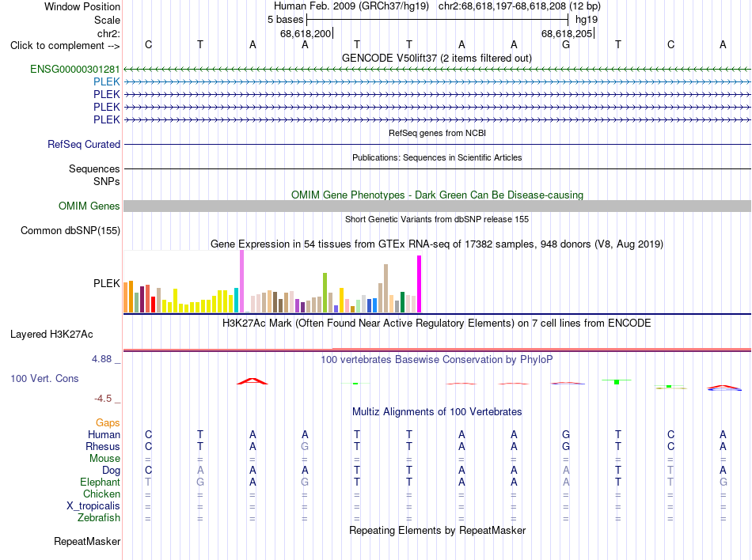Click the 'Sequences' label under Publications
Screen dimensions: 752x560
pos(94,168)
